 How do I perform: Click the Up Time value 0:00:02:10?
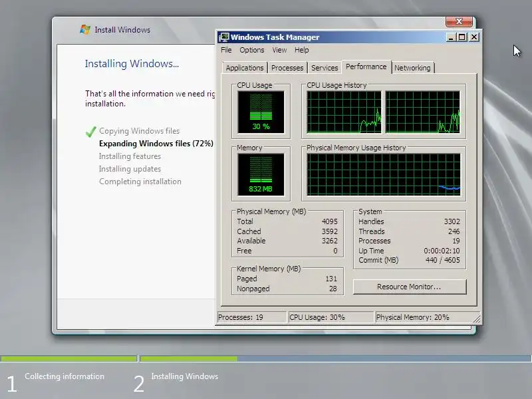(x=442, y=251)
